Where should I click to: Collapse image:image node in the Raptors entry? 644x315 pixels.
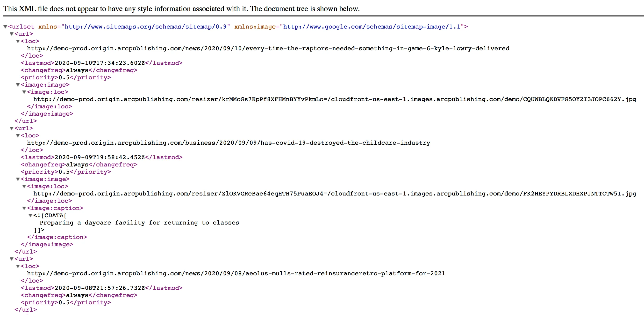pyautogui.click(x=18, y=85)
